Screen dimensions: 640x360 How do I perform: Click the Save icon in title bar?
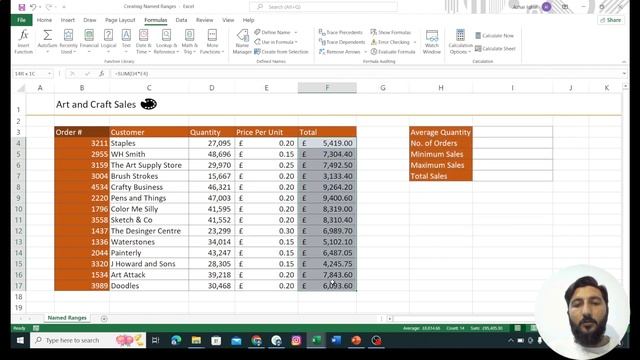coord(22,7)
